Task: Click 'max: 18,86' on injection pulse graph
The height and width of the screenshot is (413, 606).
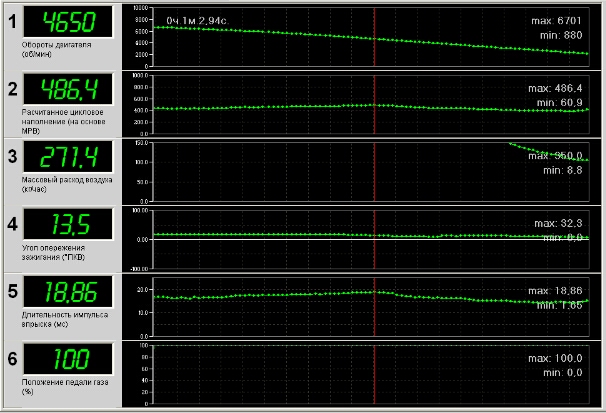Action: click(x=555, y=291)
